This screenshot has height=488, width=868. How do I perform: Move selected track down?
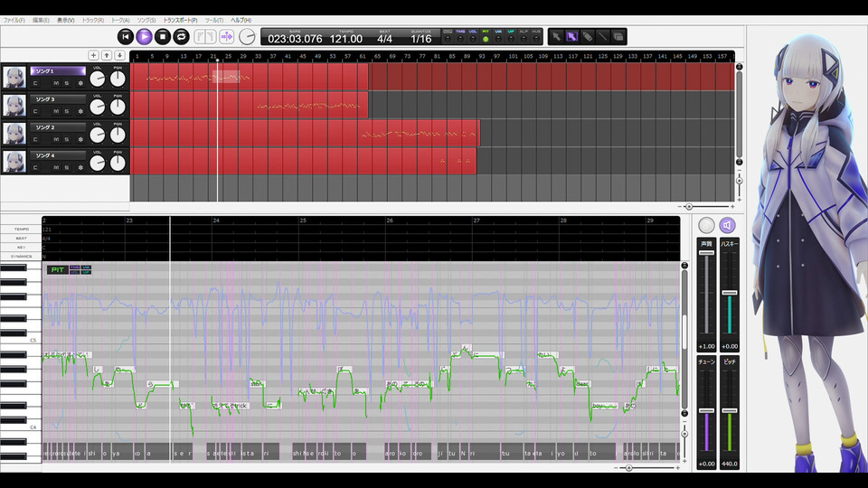119,55
